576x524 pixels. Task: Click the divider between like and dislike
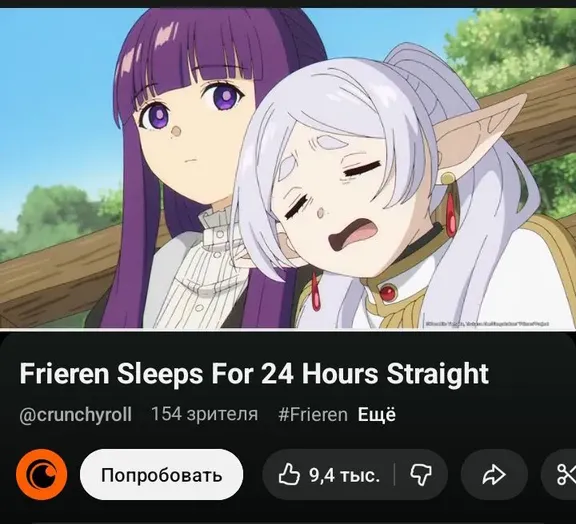click(x=394, y=475)
